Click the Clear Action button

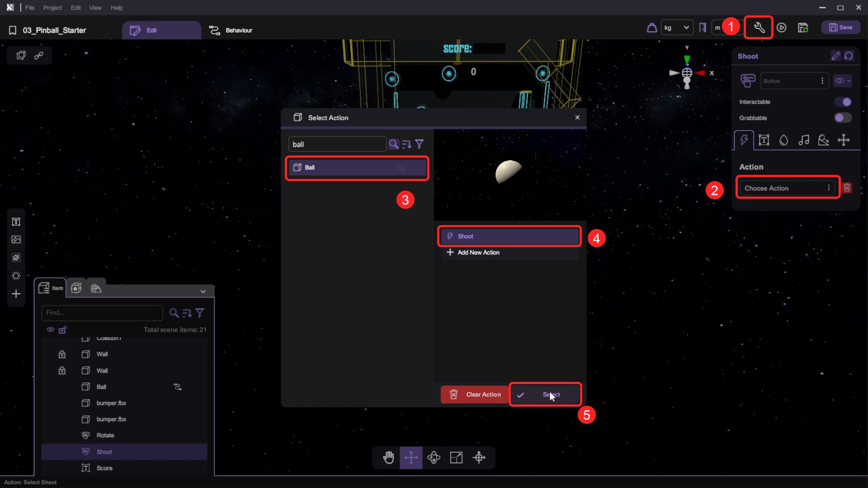(474, 394)
